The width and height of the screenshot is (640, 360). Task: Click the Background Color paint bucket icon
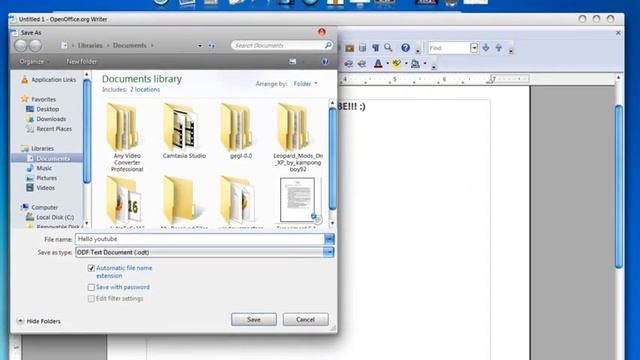point(415,64)
